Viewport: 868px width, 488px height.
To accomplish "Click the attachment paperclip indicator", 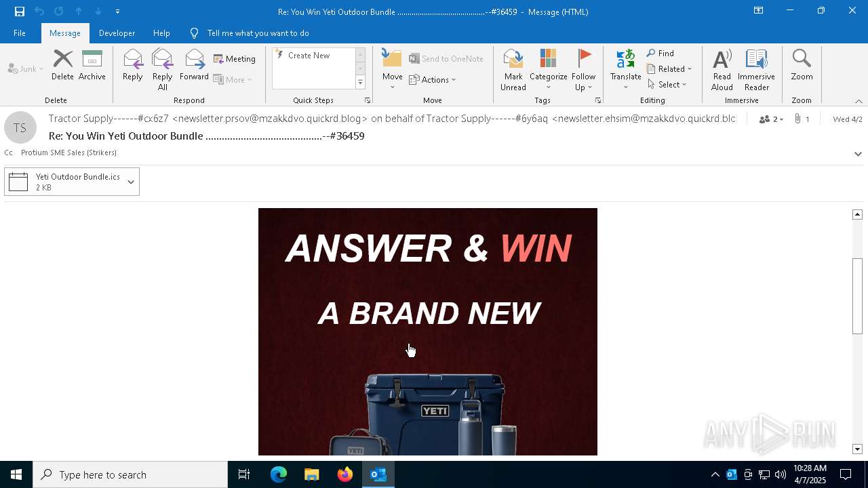I will click(x=802, y=119).
